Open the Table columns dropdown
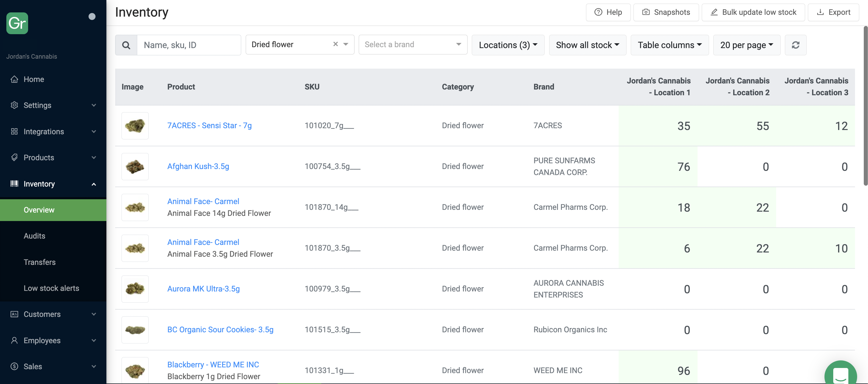Screen dimensions: 868x384 [669, 45]
